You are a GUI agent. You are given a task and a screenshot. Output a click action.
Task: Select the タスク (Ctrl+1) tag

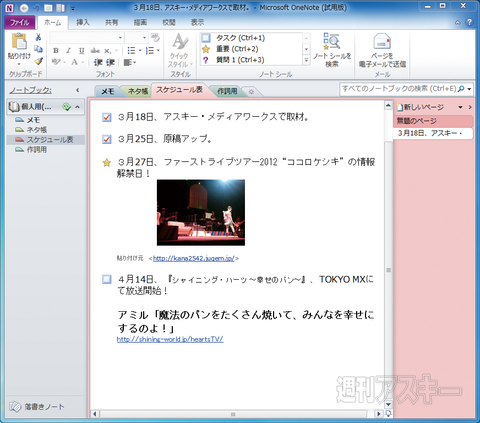click(x=252, y=38)
